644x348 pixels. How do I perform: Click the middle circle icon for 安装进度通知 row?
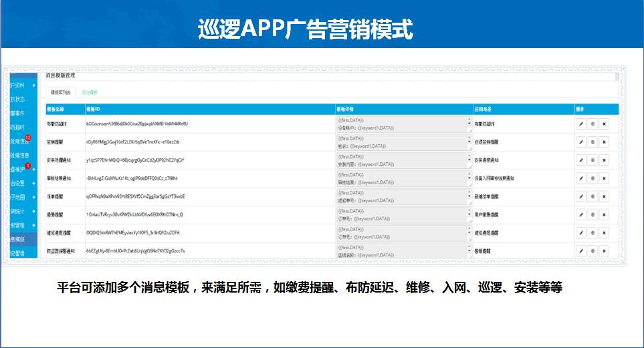click(x=593, y=160)
